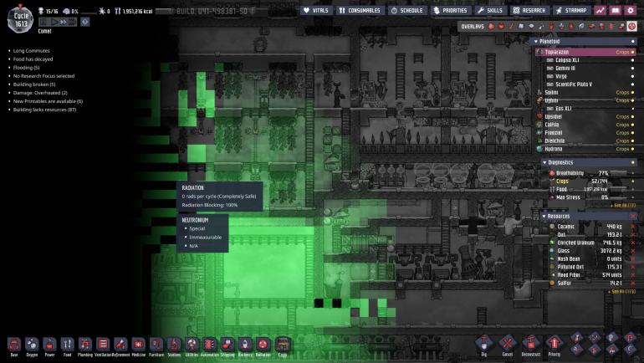
Task: Open the Shipping build category
Action: (x=227, y=347)
